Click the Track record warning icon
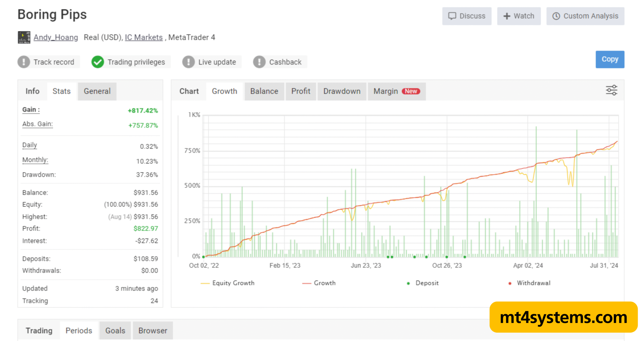Viewport: 644px width, 341px height. [24, 62]
